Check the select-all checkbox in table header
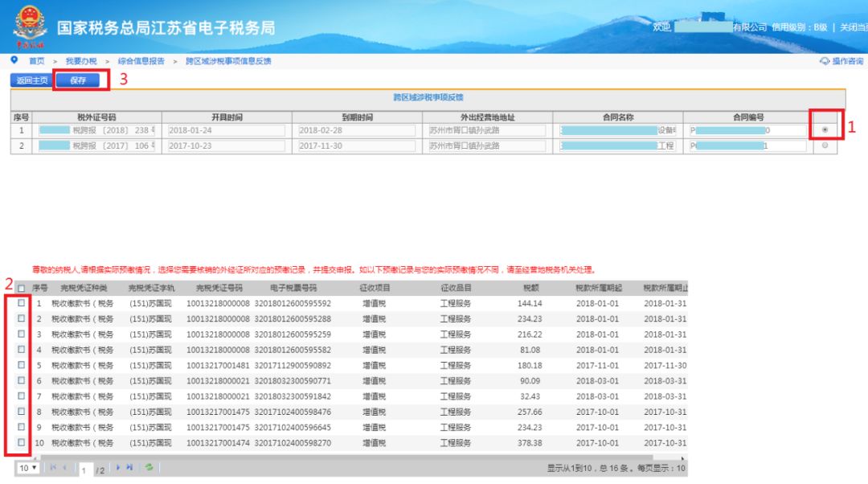This screenshot has height=484, width=868. pos(22,288)
